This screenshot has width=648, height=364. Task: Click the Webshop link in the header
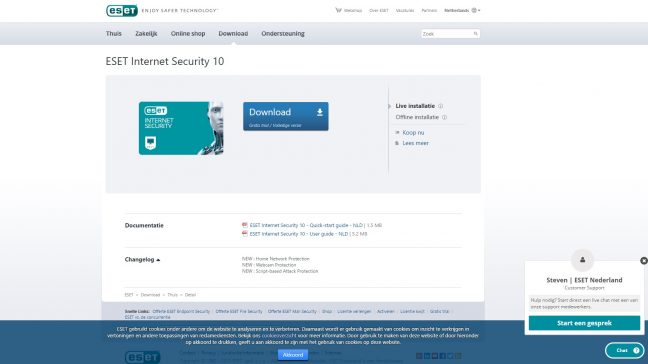[x=353, y=10]
